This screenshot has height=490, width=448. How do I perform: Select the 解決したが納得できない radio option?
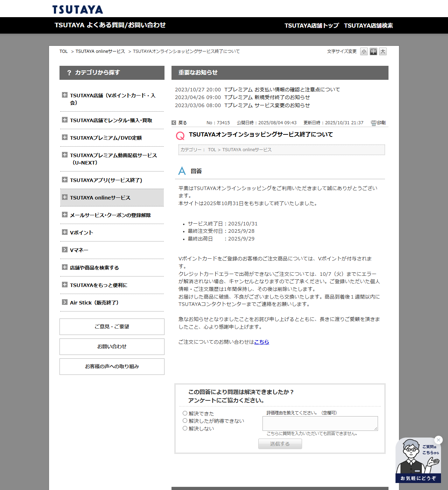[185, 421]
